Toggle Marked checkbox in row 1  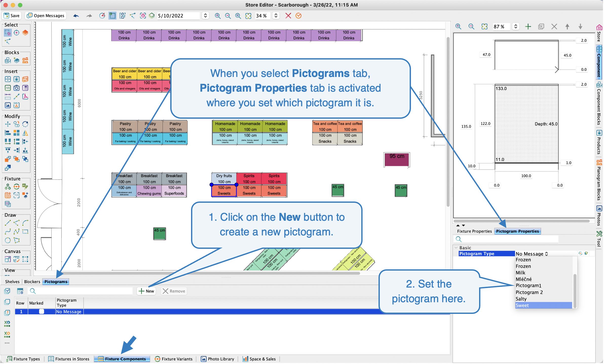[x=42, y=312]
